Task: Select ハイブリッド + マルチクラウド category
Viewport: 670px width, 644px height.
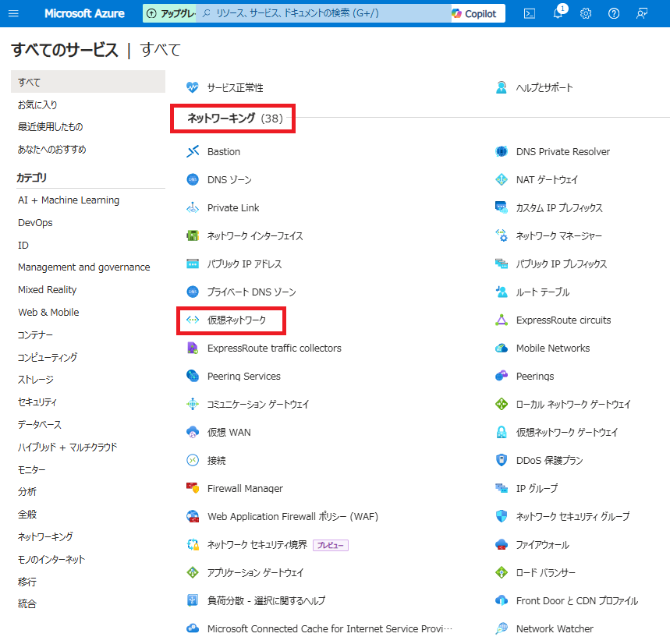Action: pyautogui.click(x=67, y=447)
